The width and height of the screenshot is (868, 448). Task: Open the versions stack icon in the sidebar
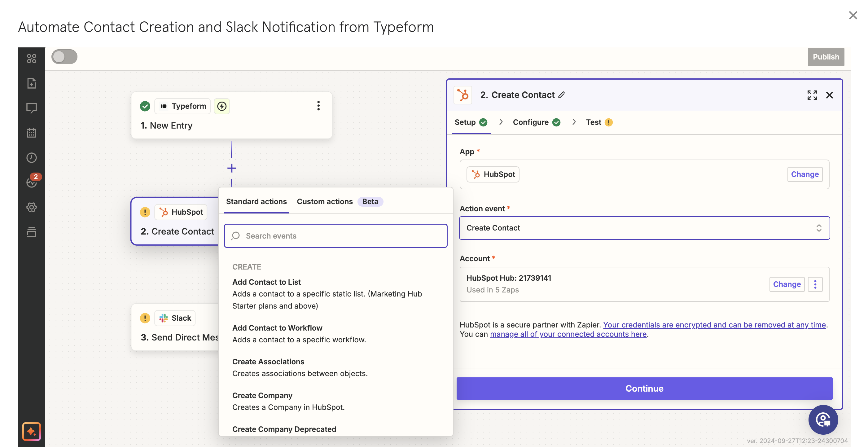pyautogui.click(x=31, y=232)
